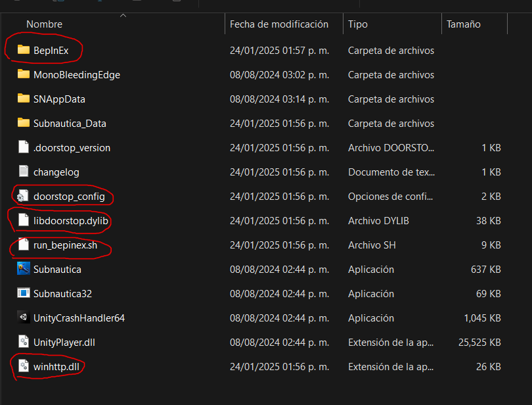Click the changelog text document icon

click(x=24, y=171)
